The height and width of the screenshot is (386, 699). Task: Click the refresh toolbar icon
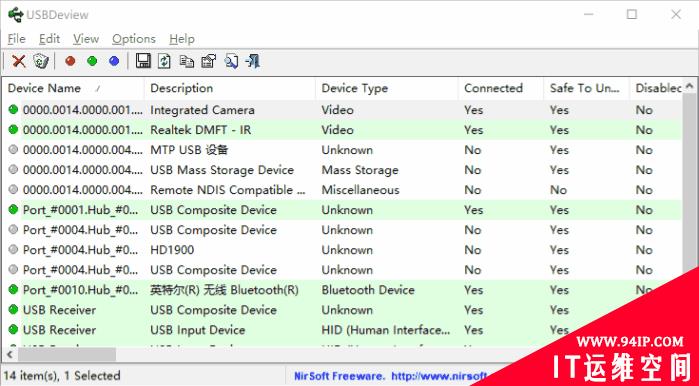[164, 61]
